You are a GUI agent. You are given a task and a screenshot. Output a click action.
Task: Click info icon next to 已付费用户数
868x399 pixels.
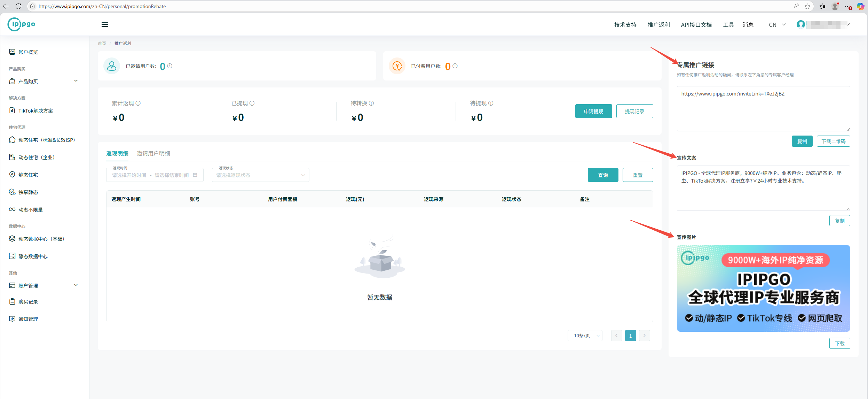pos(455,66)
